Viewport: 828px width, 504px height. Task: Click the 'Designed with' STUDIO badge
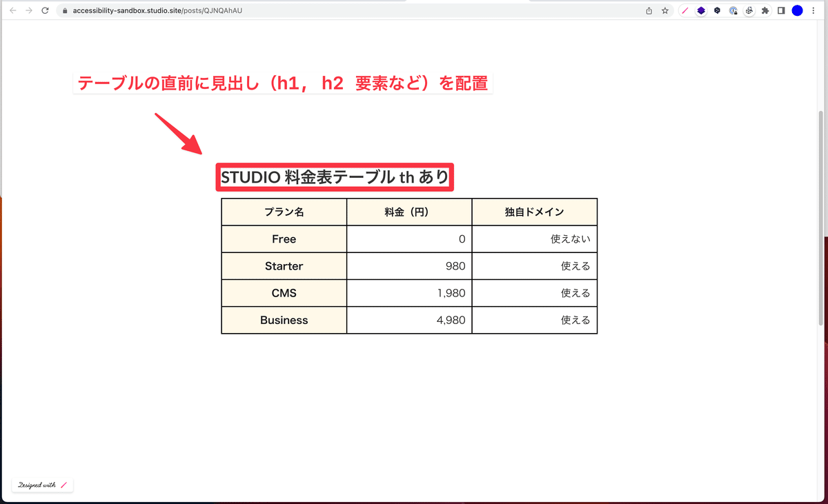pos(42,485)
